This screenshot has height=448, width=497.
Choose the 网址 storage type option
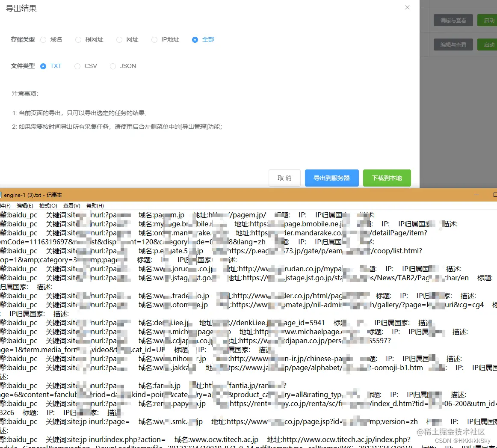click(119, 40)
